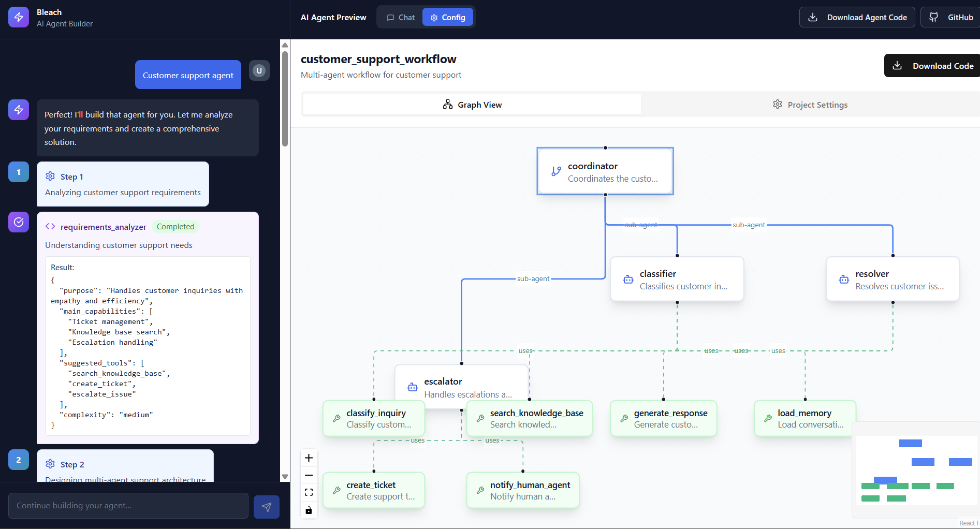Click the graph minimap overview
Screen dimensions: 980x529
click(x=916, y=470)
